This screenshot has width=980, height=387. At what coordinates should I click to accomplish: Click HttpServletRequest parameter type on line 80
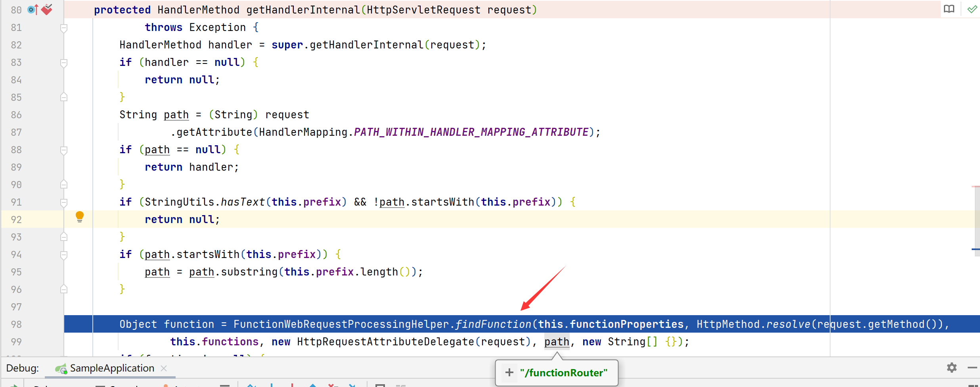(424, 10)
